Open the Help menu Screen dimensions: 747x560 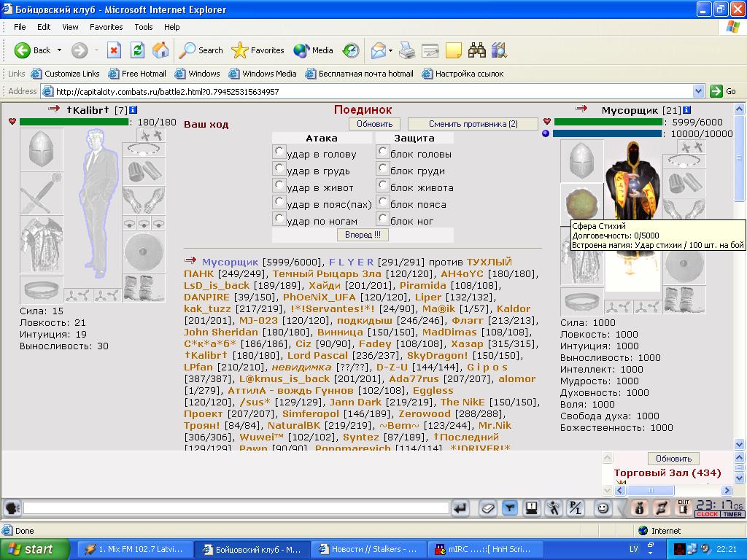172,27
